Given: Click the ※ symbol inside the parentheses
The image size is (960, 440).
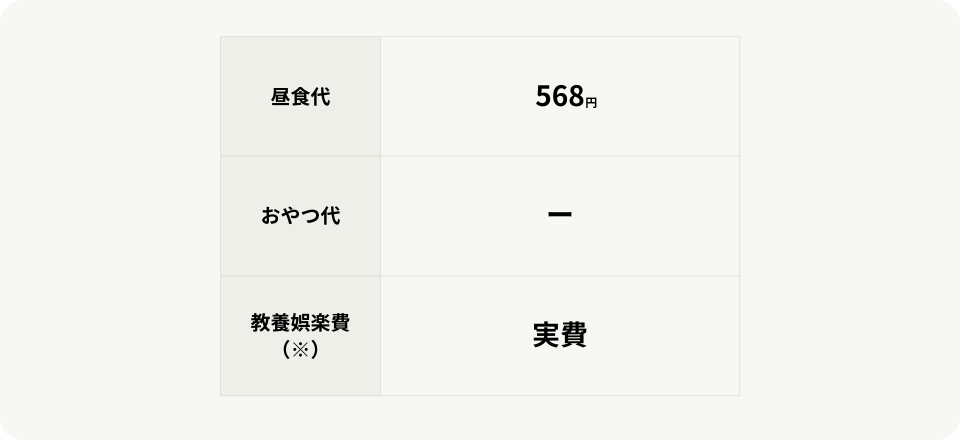Looking at the screenshot, I should [300, 350].
